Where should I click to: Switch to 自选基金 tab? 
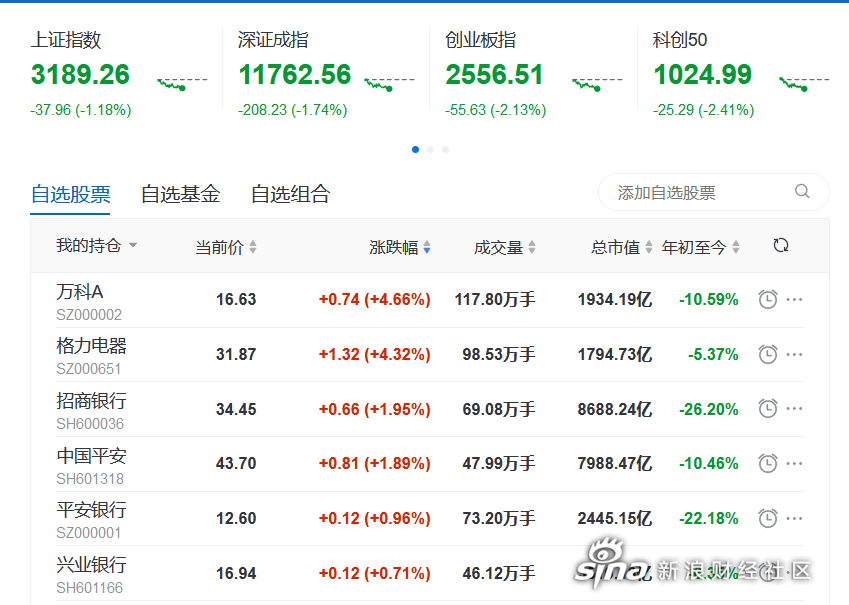(x=180, y=194)
